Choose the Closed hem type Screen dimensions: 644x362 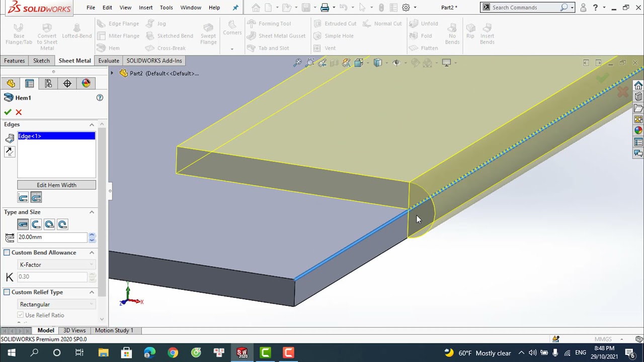23,224
